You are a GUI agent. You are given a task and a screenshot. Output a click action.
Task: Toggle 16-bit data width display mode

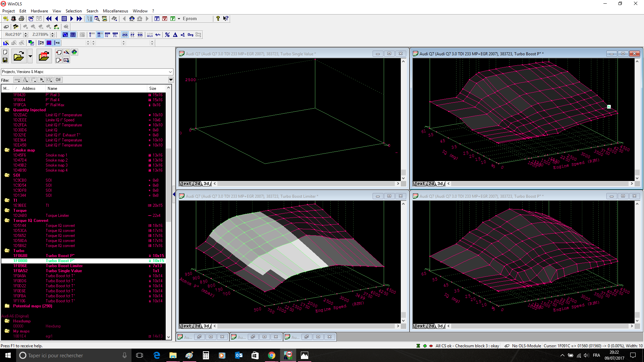coord(100,35)
